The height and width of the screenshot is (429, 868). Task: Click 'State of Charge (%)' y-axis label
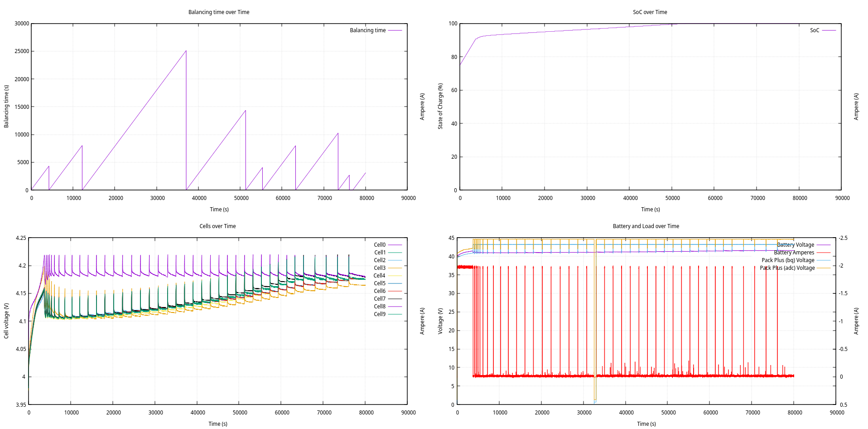point(440,106)
